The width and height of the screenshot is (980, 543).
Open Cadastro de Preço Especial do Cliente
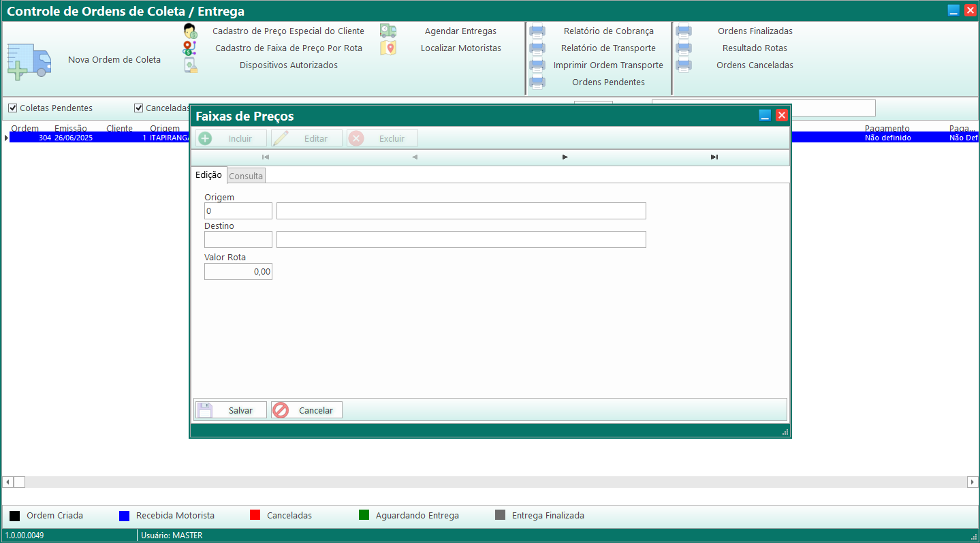point(288,31)
